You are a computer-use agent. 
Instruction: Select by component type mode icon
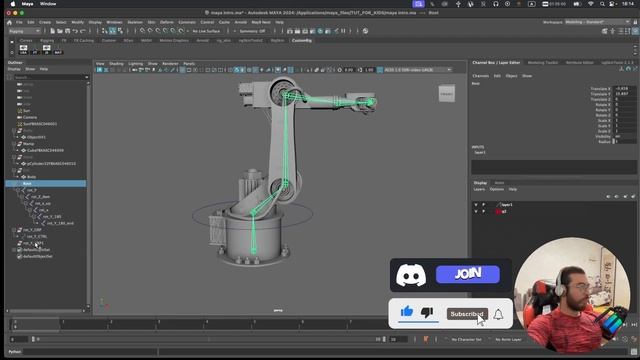coord(120,31)
